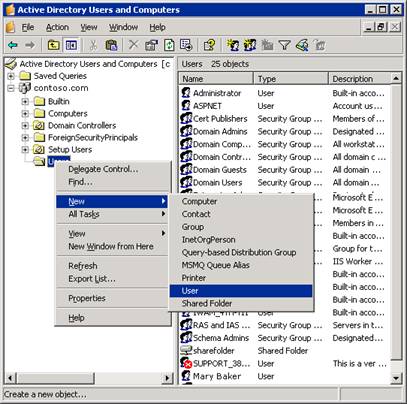Choose Shared Folder from the New submenu

[x=241, y=303]
